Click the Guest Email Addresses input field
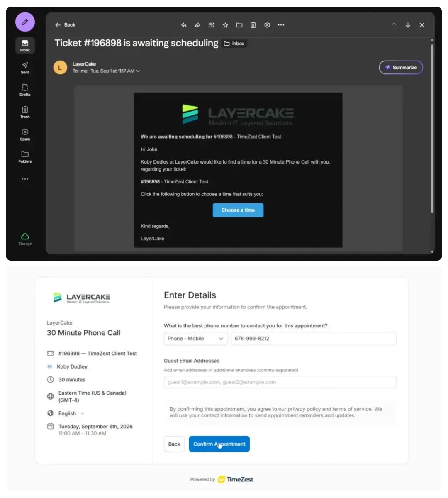The width and height of the screenshot is (448, 498). [280, 382]
